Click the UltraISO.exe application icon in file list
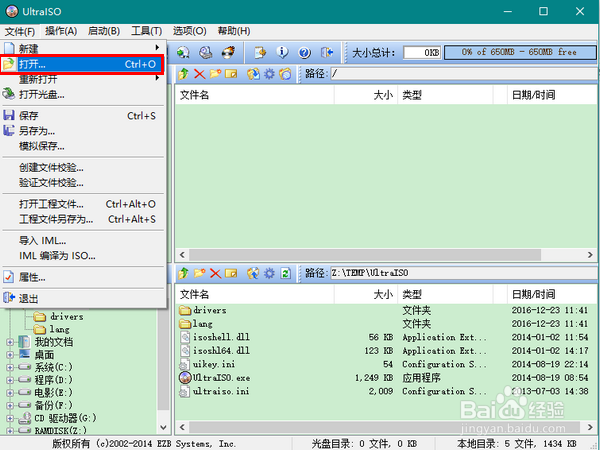Screen dimensions: 600x450 [185, 378]
